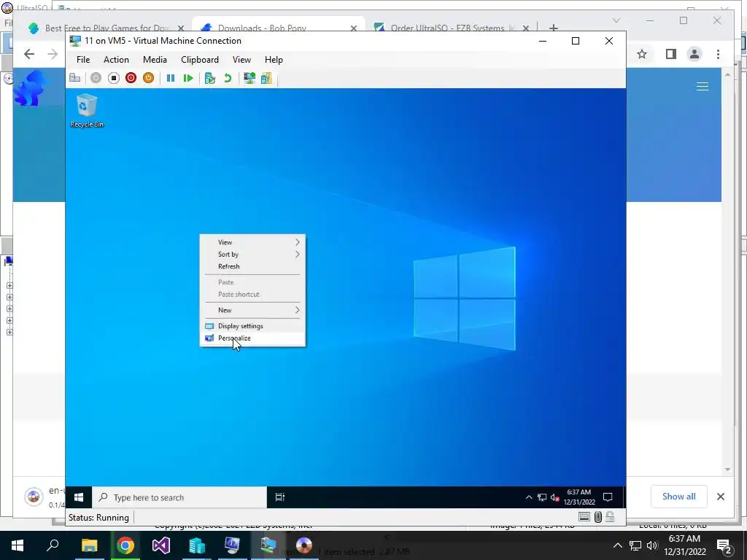Open the guest notification center icon

(x=608, y=497)
